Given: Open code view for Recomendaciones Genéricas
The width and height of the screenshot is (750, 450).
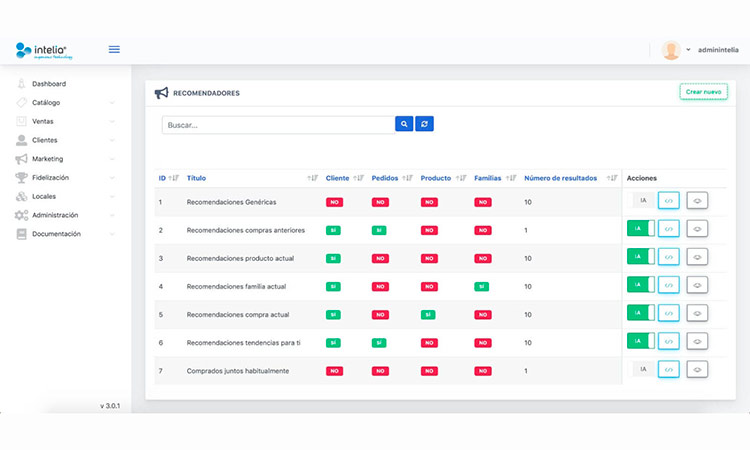Looking at the screenshot, I should point(669,201).
